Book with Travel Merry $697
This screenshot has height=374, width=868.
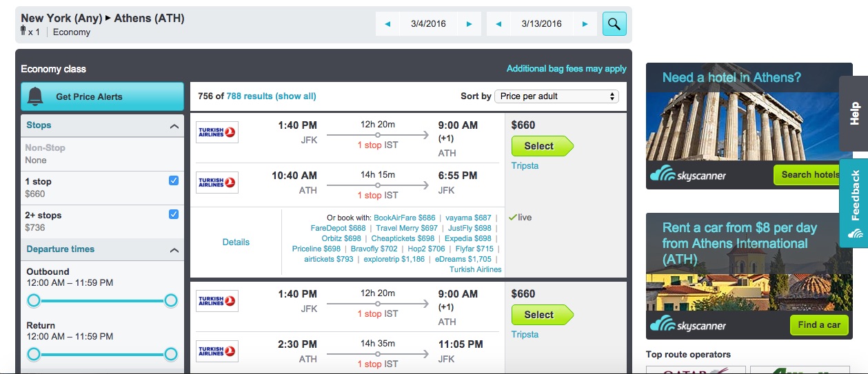407,228
